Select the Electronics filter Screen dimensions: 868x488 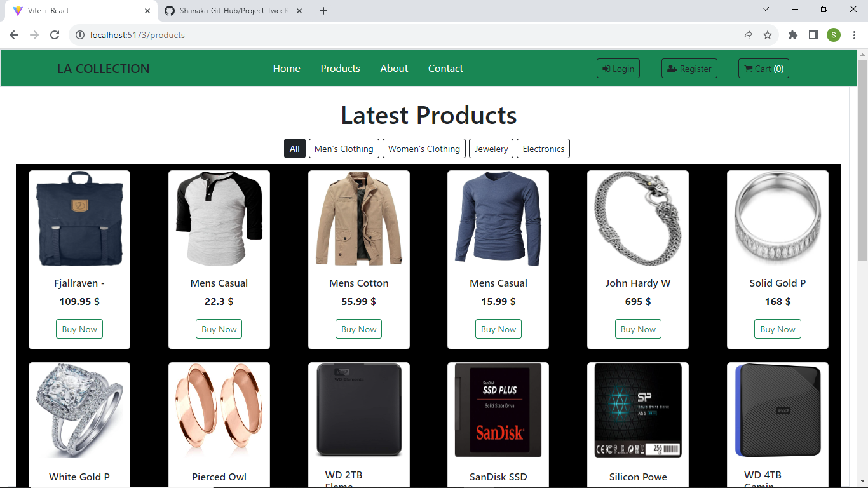543,148
